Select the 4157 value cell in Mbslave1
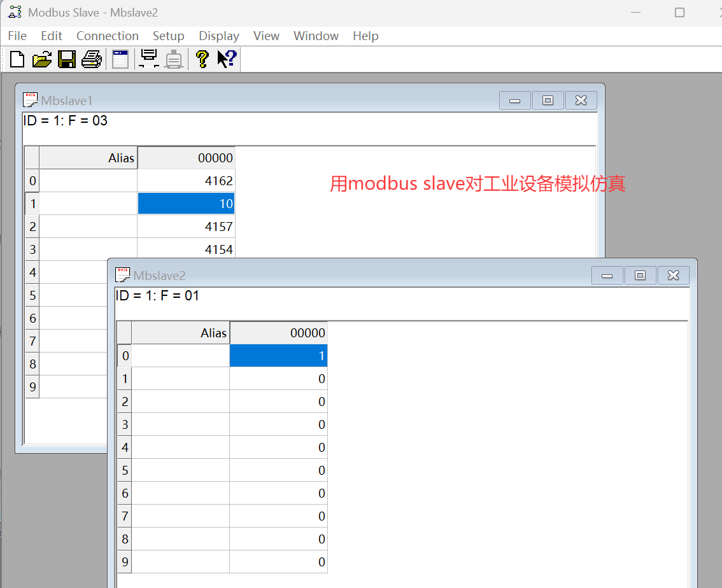The width and height of the screenshot is (722, 588). (x=186, y=227)
